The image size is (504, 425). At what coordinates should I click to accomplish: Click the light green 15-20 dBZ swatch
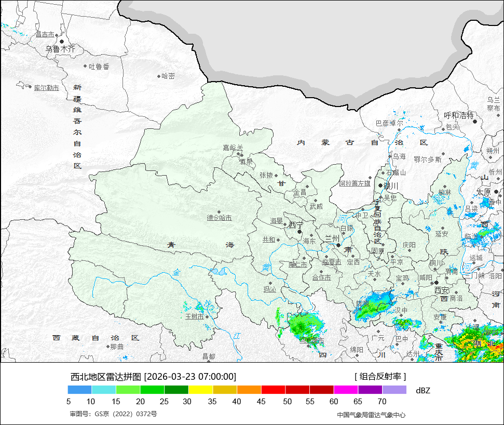(128, 390)
